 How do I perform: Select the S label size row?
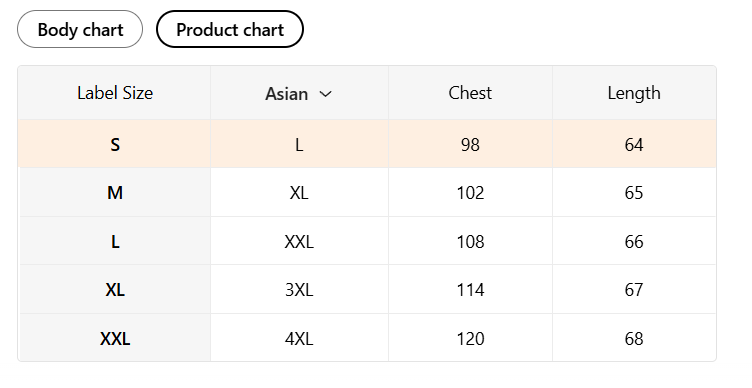click(x=367, y=144)
